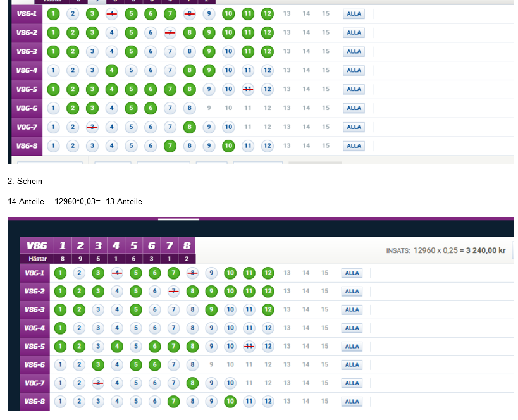Click the "14 Anteile" text
Image resolution: width=518 pixels, height=420 pixels.
click(x=26, y=201)
